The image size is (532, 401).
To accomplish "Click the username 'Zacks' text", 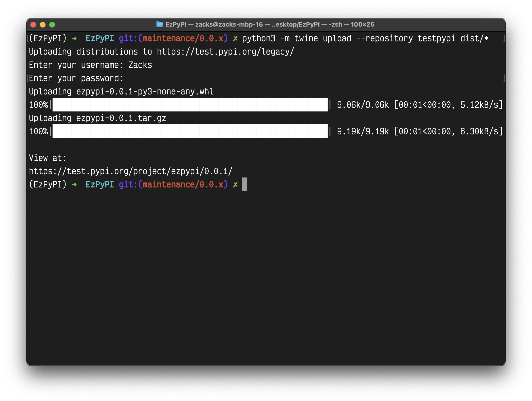I will click(x=140, y=65).
